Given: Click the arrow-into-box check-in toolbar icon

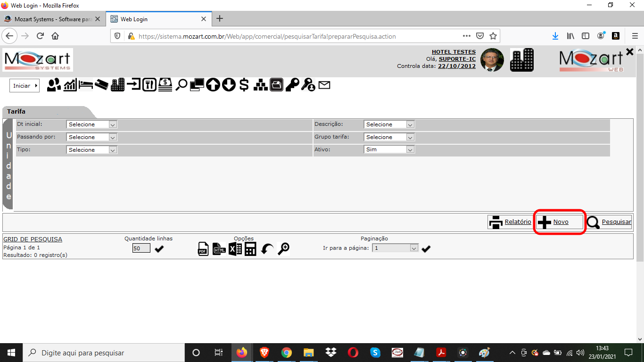Looking at the screenshot, I should point(133,85).
